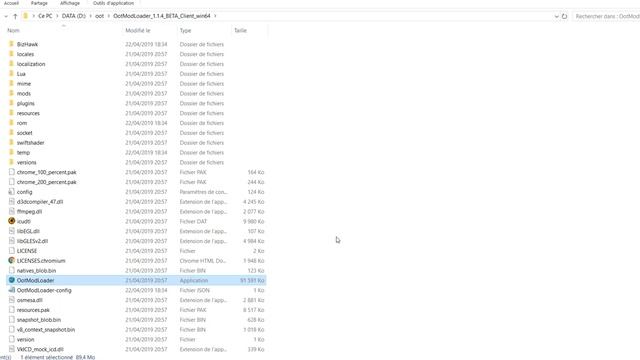Click the refresh button next to the address bar
The image size is (640, 360).
click(x=564, y=16)
